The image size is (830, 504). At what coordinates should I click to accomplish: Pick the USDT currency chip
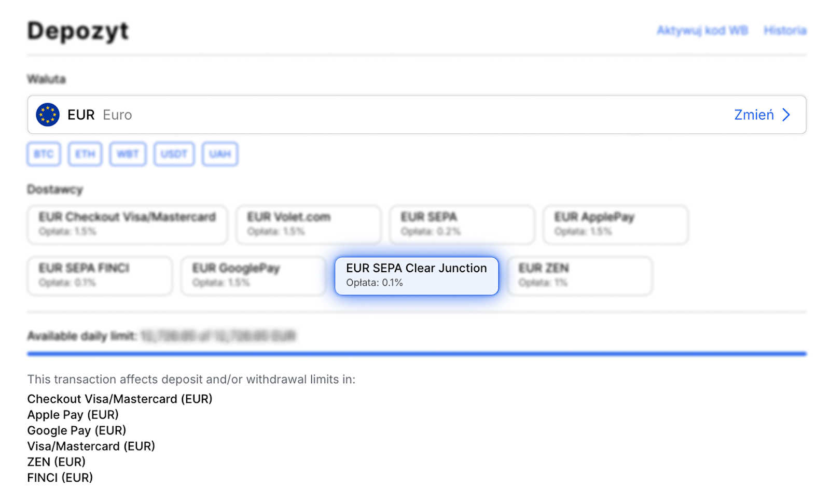point(174,154)
